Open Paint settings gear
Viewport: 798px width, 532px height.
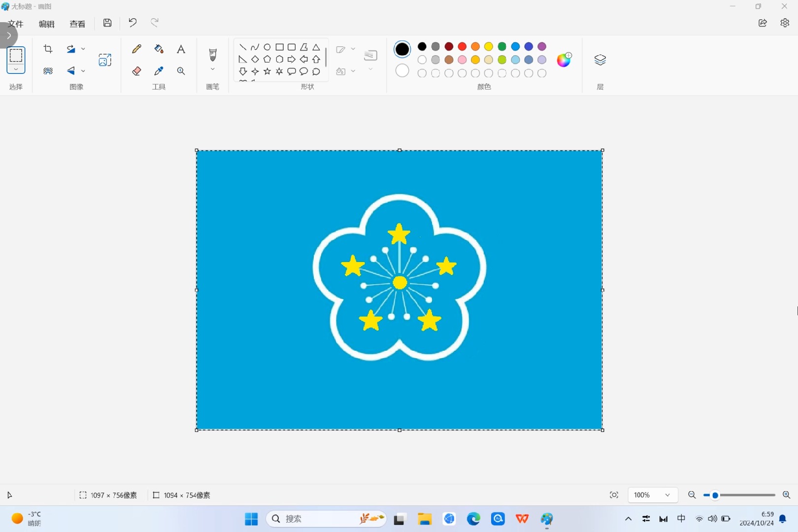click(785, 23)
